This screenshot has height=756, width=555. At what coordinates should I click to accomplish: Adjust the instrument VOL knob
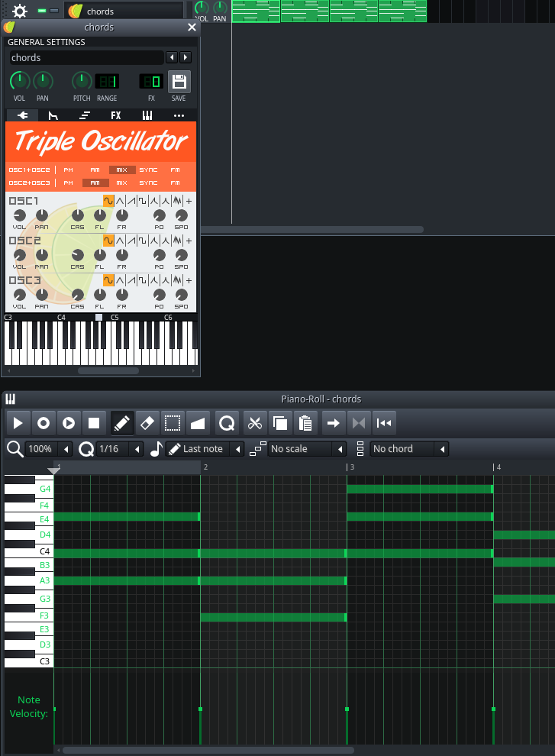pos(20,81)
